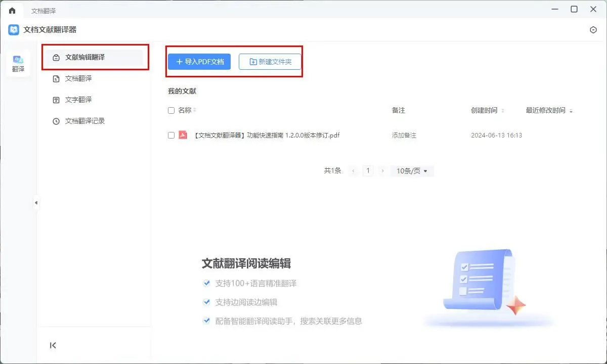Viewport: 607px width, 364px height.
Task: Collapse the panel using the left-edge arrow
Action: [x=36, y=202]
